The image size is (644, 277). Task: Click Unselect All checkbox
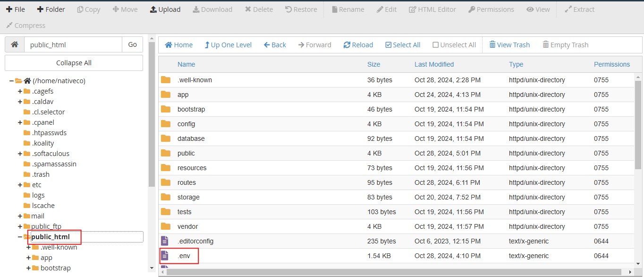point(436,45)
